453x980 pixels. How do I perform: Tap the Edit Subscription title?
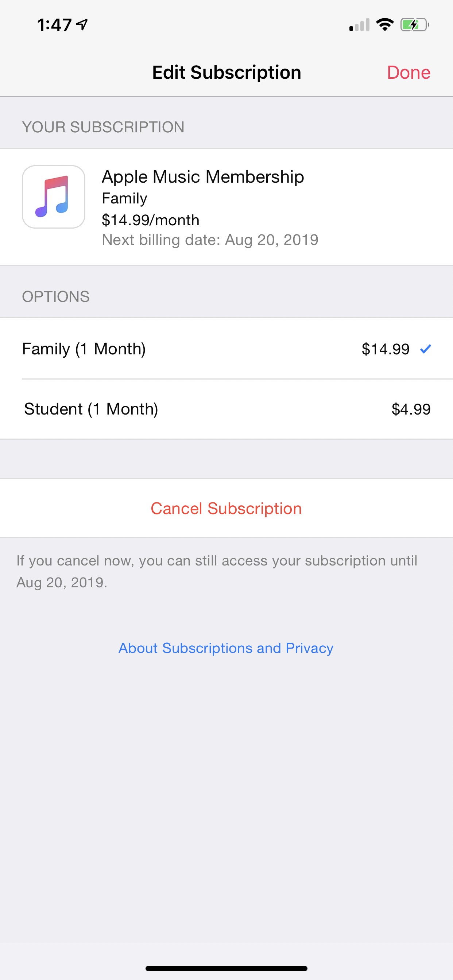226,72
